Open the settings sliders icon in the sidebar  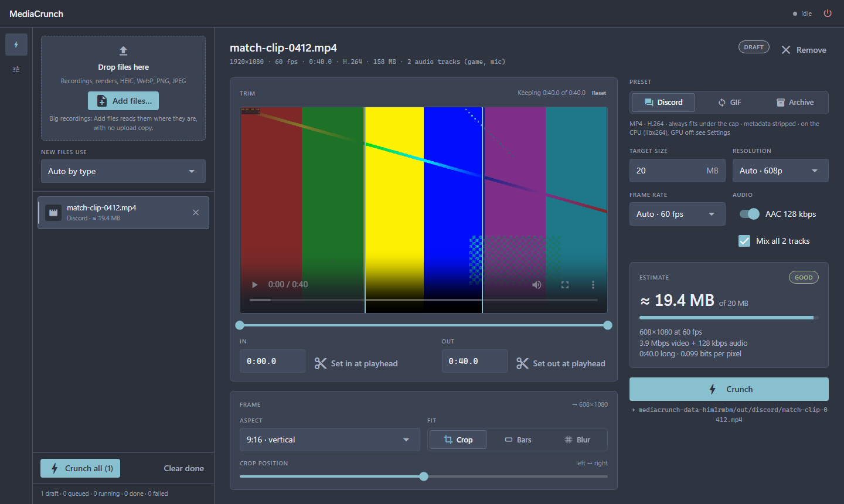pos(16,69)
